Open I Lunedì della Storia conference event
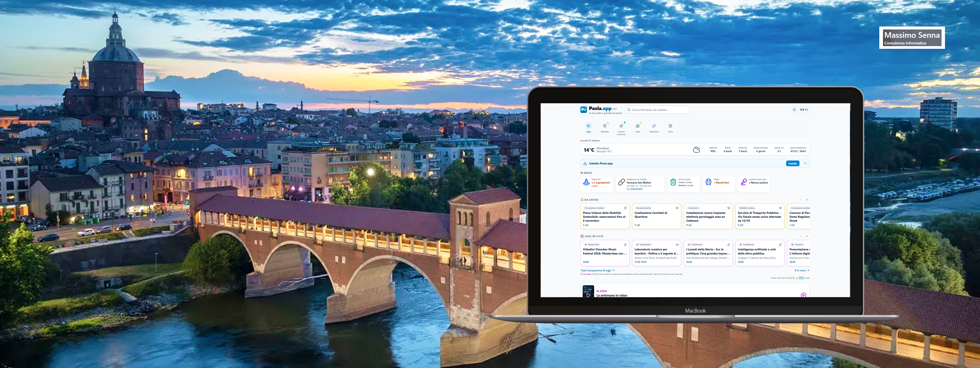Viewport: 980px width, 368px height. coord(708,253)
